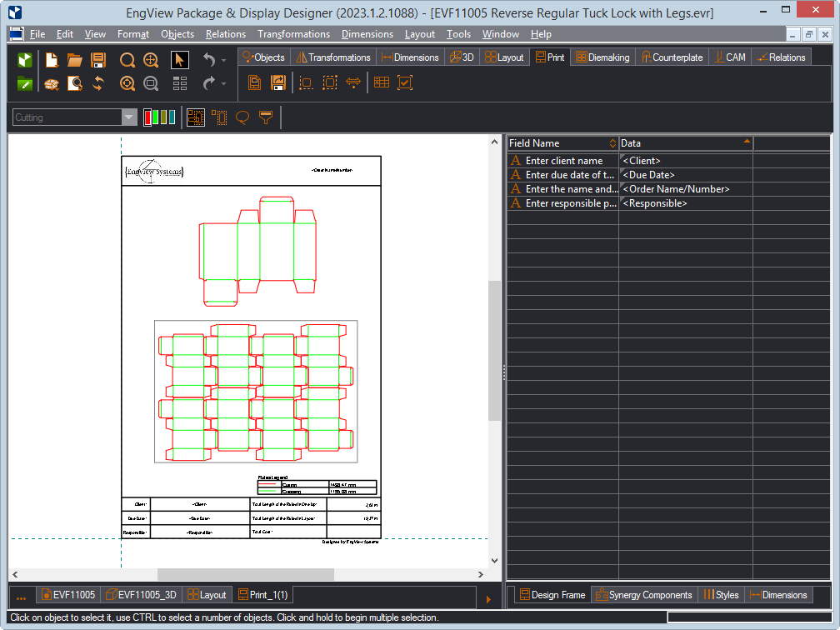Viewport: 840px width, 630px height.
Task: Switch to the Objects toolbar tab
Action: click(264, 57)
